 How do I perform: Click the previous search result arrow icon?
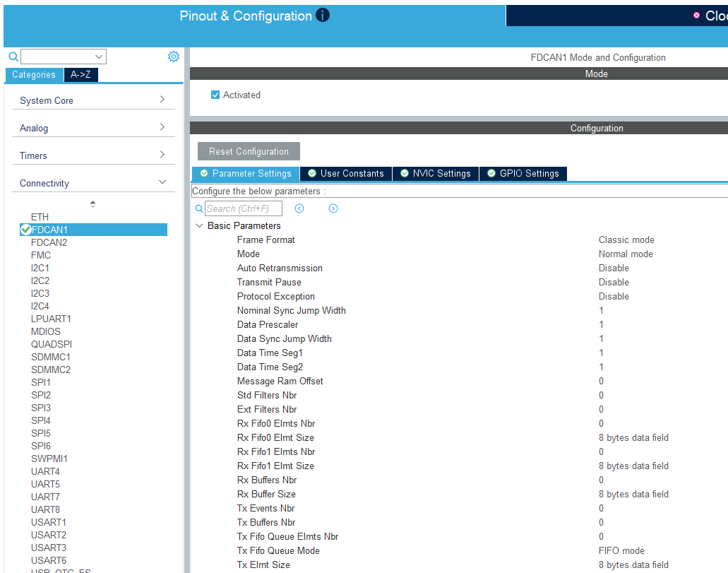(x=299, y=208)
